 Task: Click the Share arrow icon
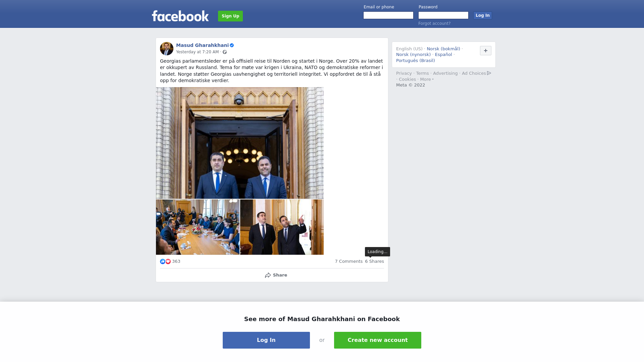(268, 275)
